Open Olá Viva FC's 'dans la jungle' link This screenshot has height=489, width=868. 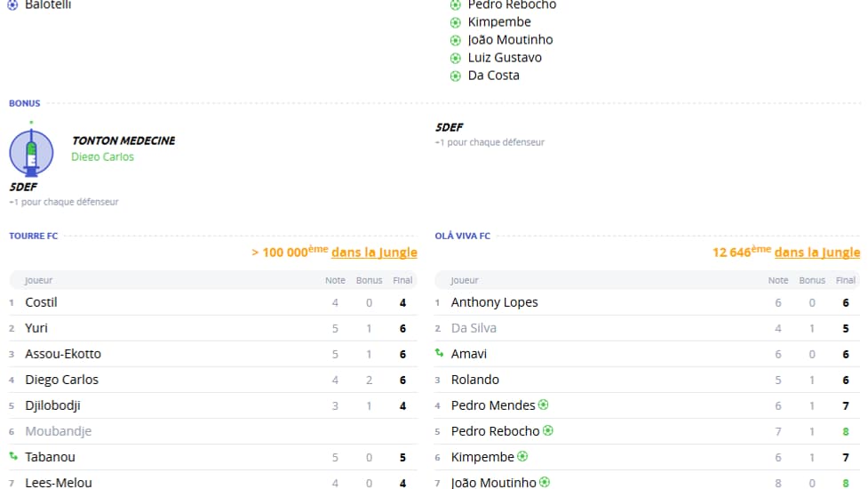click(817, 253)
